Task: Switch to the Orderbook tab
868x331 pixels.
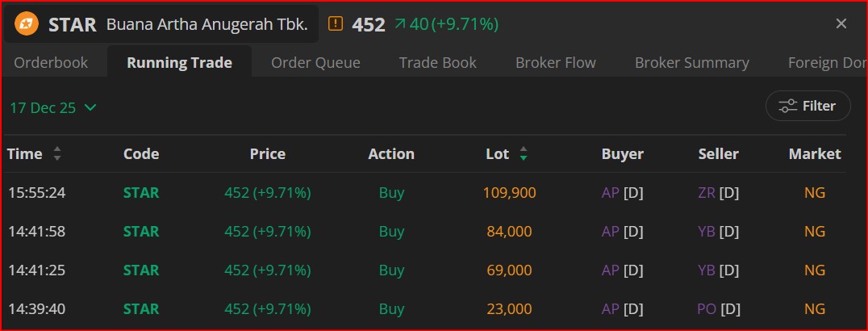Action: tap(51, 62)
